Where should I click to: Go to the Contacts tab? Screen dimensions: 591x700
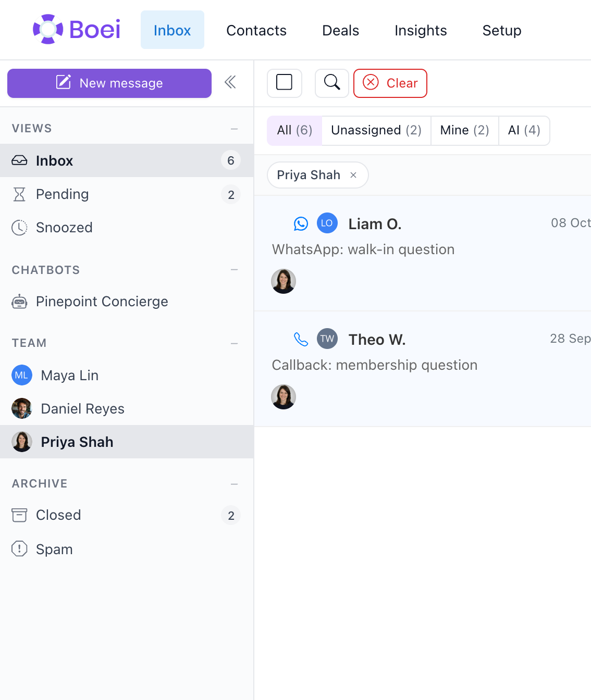click(x=256, y=30)
